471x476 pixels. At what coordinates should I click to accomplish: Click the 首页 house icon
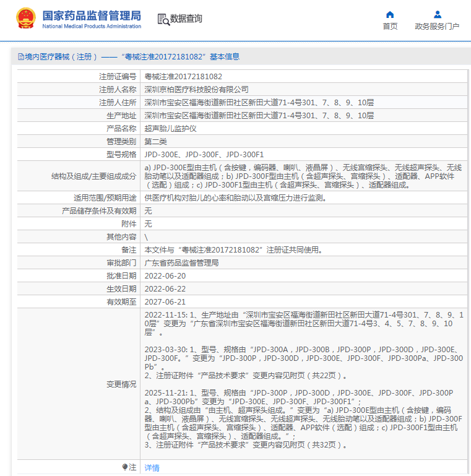coord(390,14)
